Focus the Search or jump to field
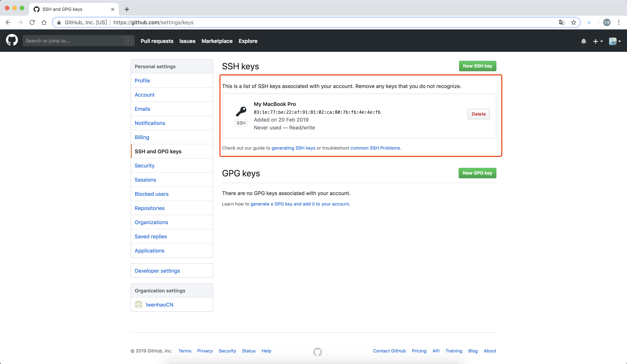 79,41
